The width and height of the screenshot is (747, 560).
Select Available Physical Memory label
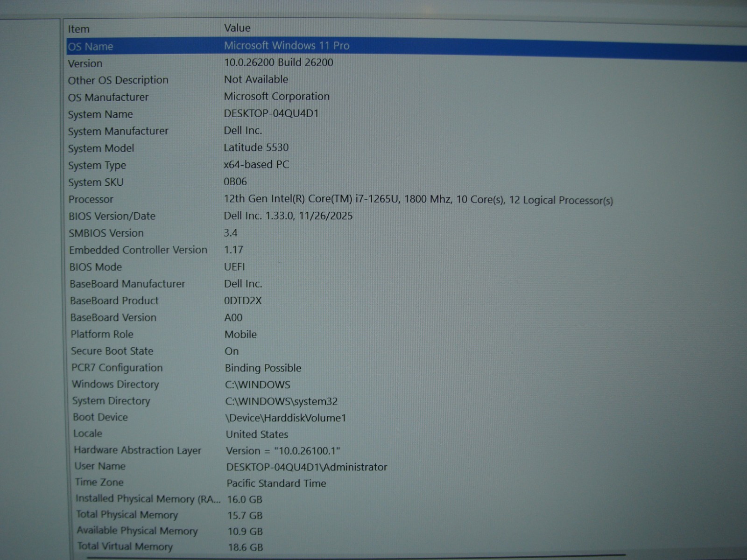pos(137,531)
